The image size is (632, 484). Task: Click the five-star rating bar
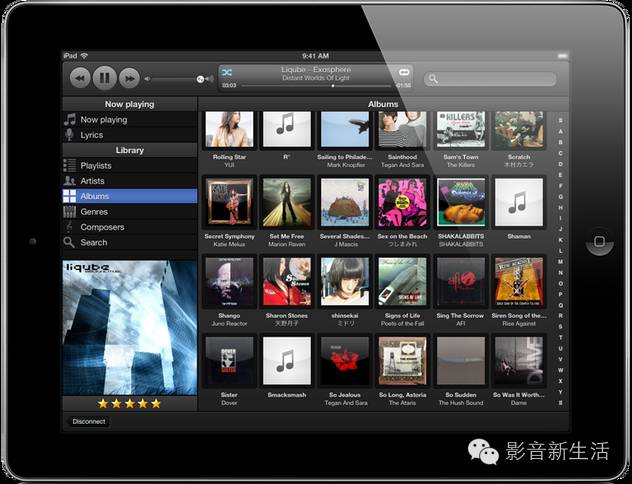tap(130, 403)
